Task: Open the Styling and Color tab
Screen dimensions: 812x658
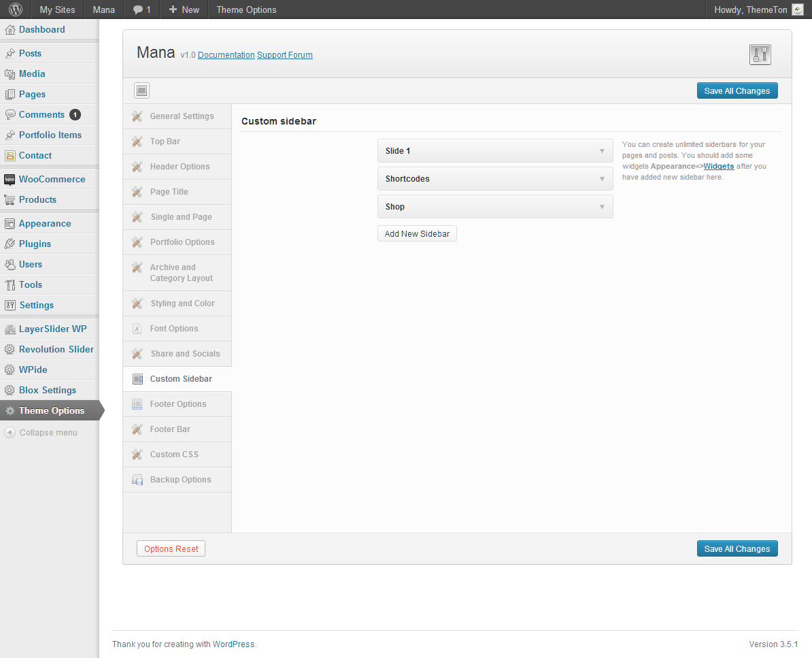Action: click(182, 303)
